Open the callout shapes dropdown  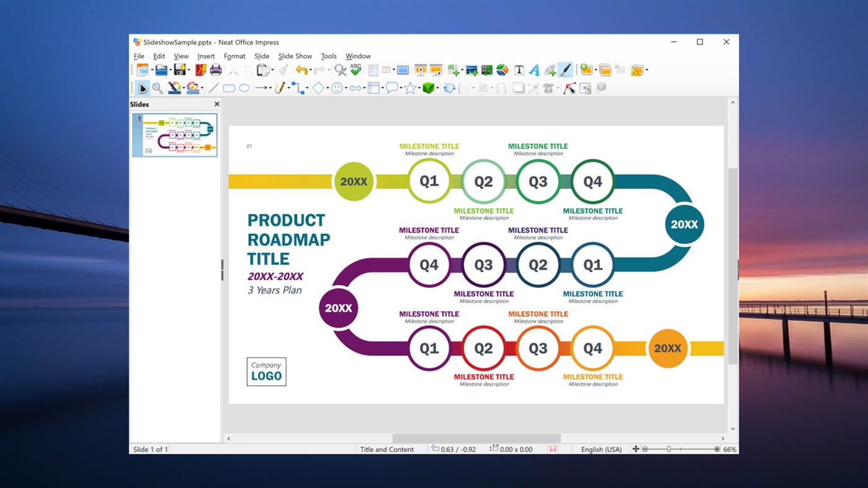(x=400, y=87)
